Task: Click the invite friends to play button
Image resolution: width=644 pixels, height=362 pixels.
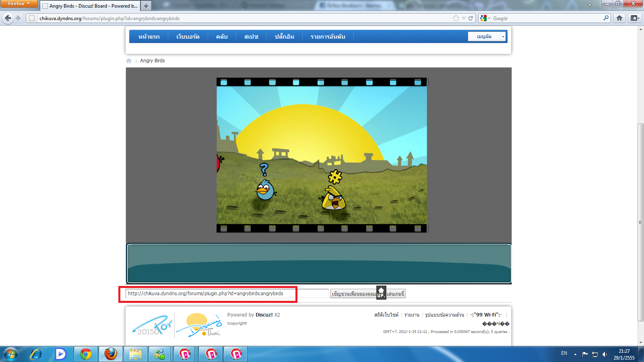Action: tap(368, 294)
